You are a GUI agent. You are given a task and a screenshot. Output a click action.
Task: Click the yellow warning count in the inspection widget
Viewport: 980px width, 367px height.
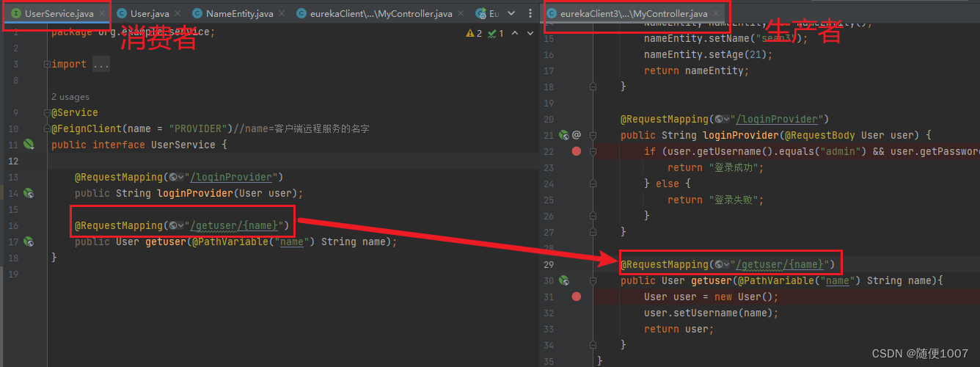474,33
